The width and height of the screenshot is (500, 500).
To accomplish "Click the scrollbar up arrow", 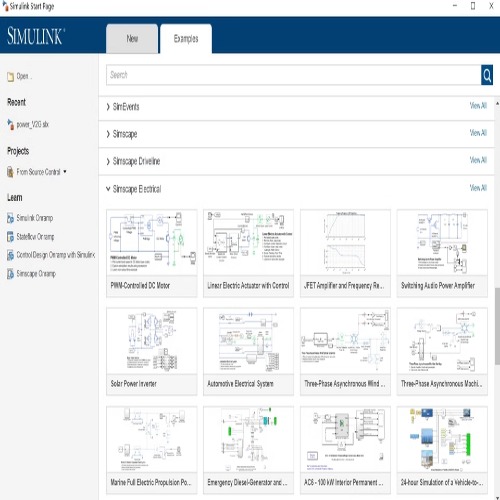I will pos(497,104).
